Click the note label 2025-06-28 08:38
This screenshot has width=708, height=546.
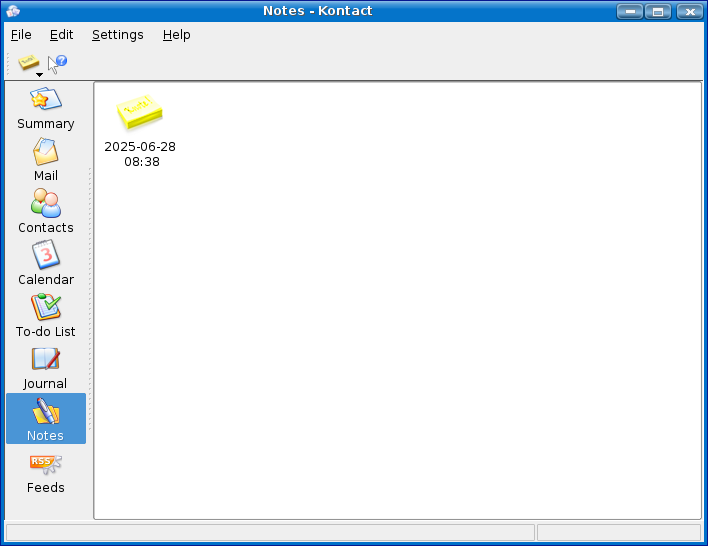pyautogui.click(x=140, y=154)
